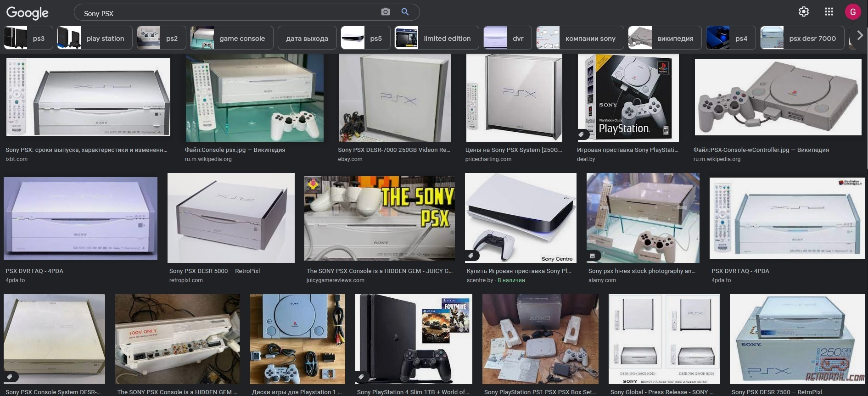Open first PSX DVR FAQ 4PDA thumbnail
Image resolution: width=868 pixels, height=396 pixels.
pyautogui.click(x=80, y=218)
